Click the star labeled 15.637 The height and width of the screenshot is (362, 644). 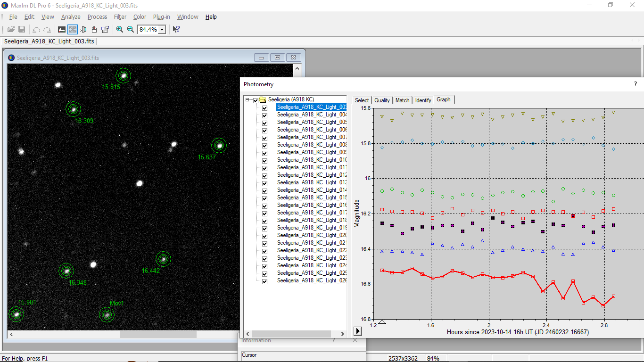(x=218, y=145)
